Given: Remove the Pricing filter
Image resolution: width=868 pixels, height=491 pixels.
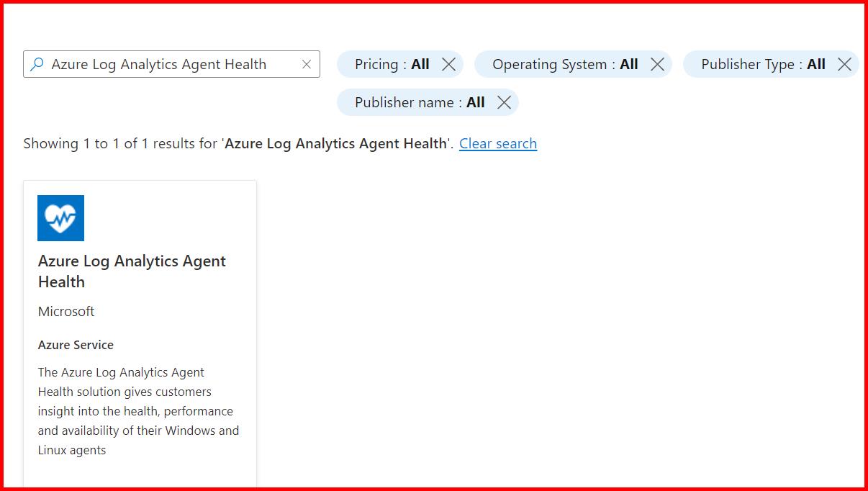Looking at the screenshot, I should [448, 64].
